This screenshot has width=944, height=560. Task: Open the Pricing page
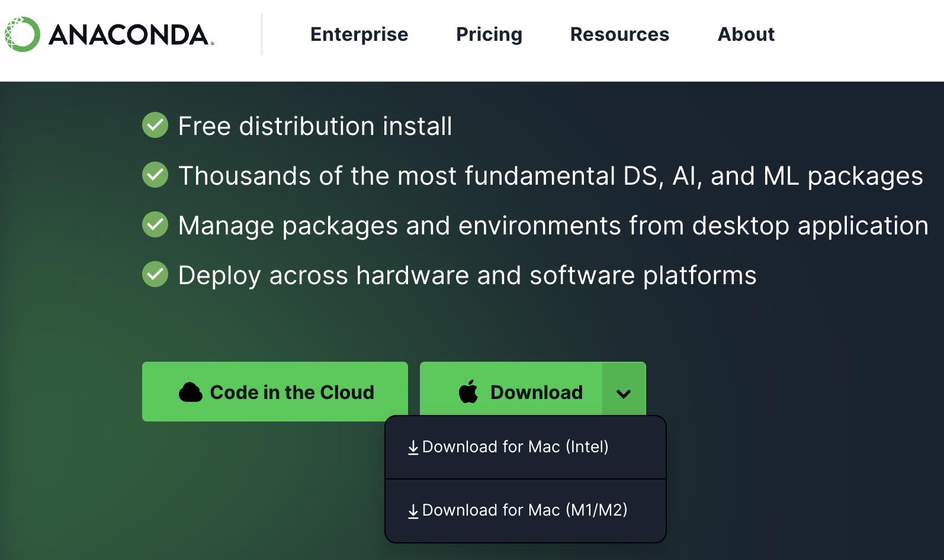tap(489, 34)
